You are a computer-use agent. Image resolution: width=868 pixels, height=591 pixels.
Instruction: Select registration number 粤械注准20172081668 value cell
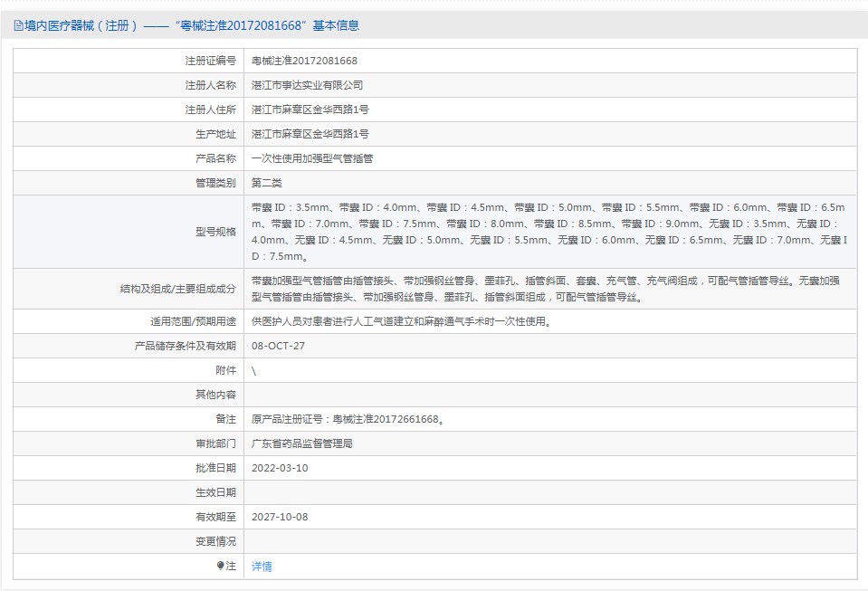pyautogui.click(x=304, y=61)
